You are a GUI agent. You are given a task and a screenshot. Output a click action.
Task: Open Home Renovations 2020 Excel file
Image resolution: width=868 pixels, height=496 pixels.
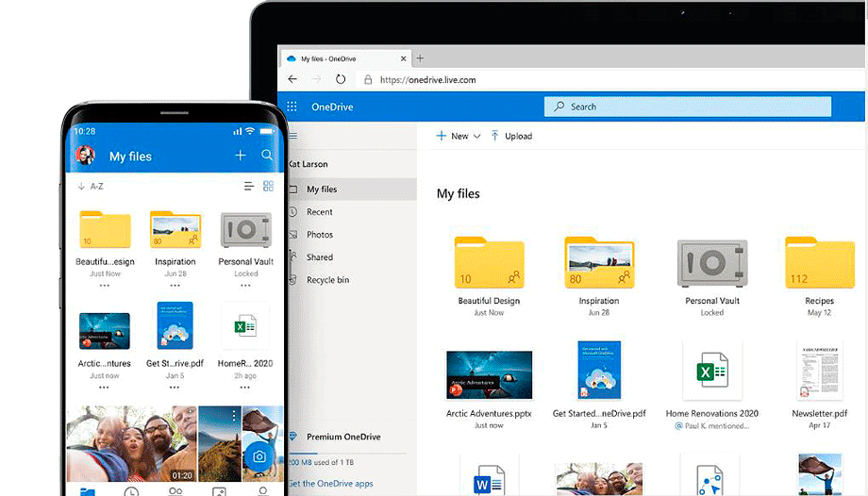712,371
